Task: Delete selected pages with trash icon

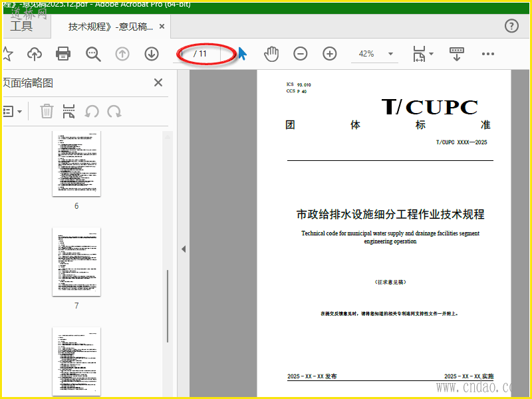Action: tap(47, 111)
